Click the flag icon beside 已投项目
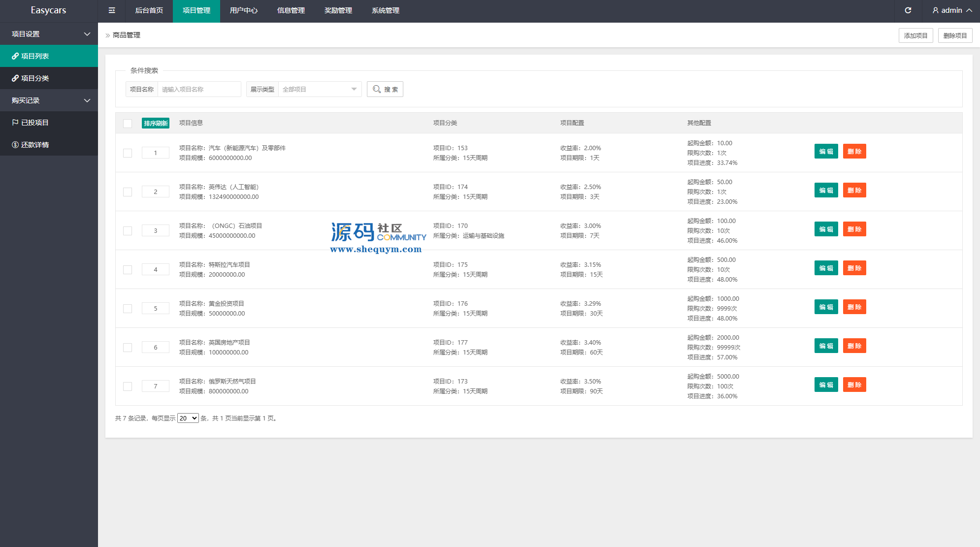Viewport: 980px width, 547px height. pyautogui.click(x=15, y=123)
